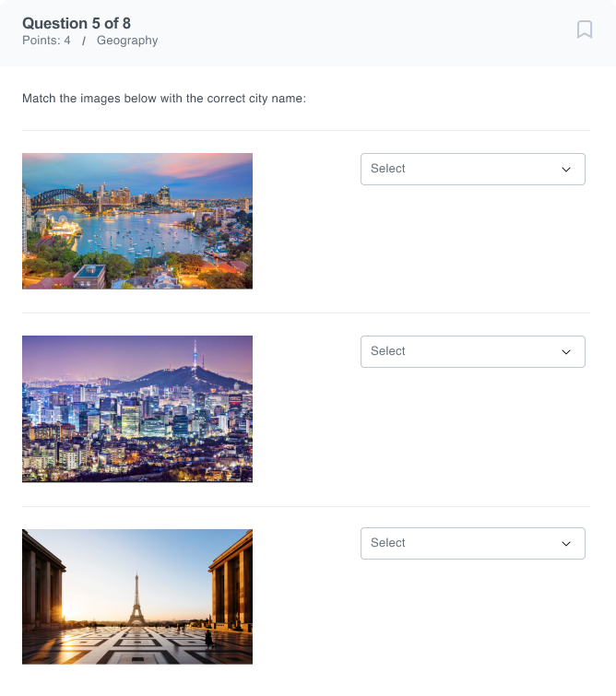Click the "Select" placeholder text in the first dropdown
The height and width of the screenshot is (696, 616).
(x=388, y=169)
